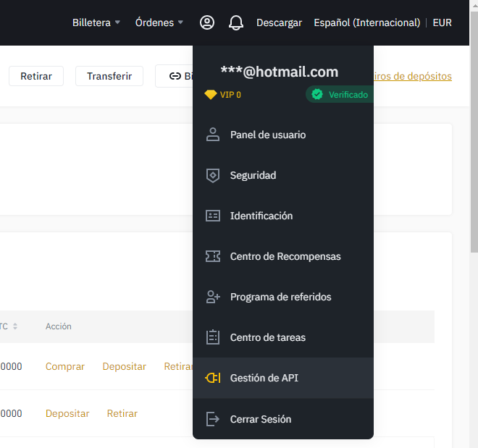Click the Centro de tareas clipboard icon
This screenshot has height=448, width=478.
(x=212, y=337)
